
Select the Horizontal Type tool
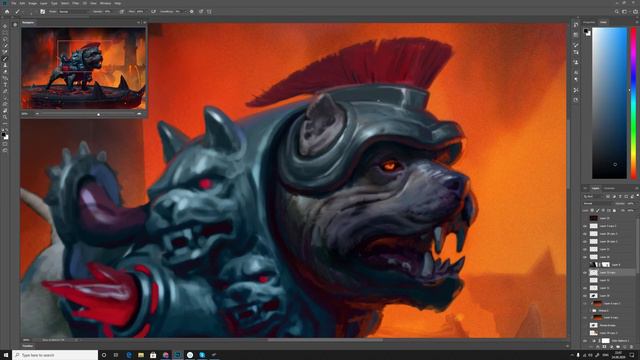pos(5,85)
